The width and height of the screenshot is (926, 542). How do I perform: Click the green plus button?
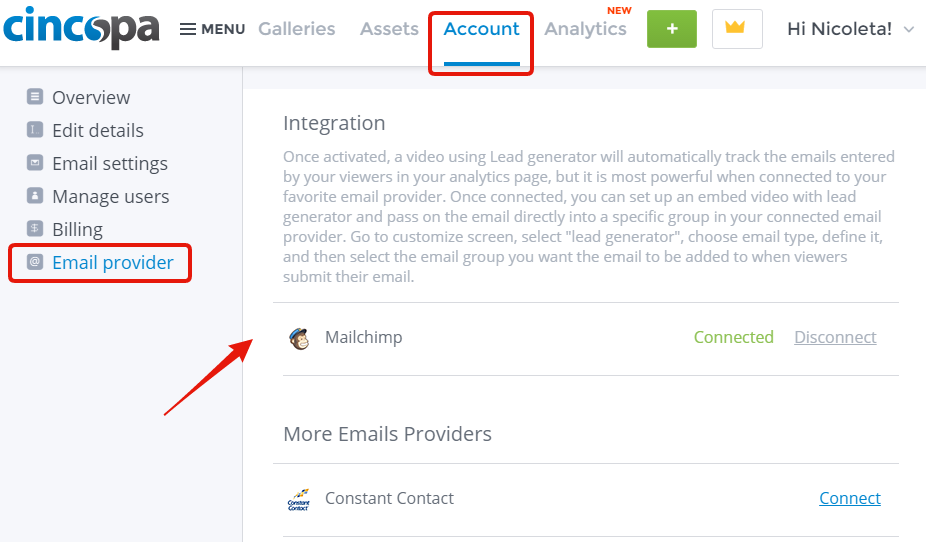[671, 29]
